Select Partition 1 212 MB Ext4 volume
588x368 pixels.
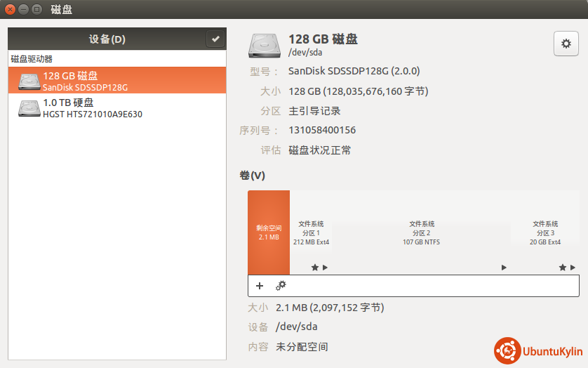pos(311,232)
